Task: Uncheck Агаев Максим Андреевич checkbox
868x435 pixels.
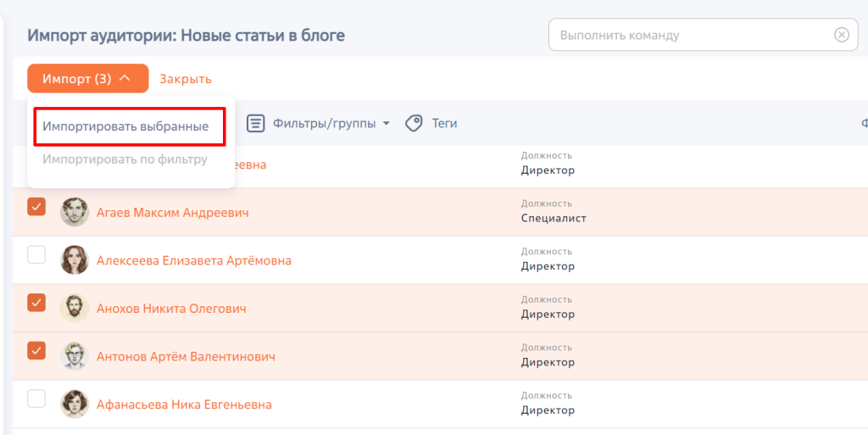Action: coord(36,207)
